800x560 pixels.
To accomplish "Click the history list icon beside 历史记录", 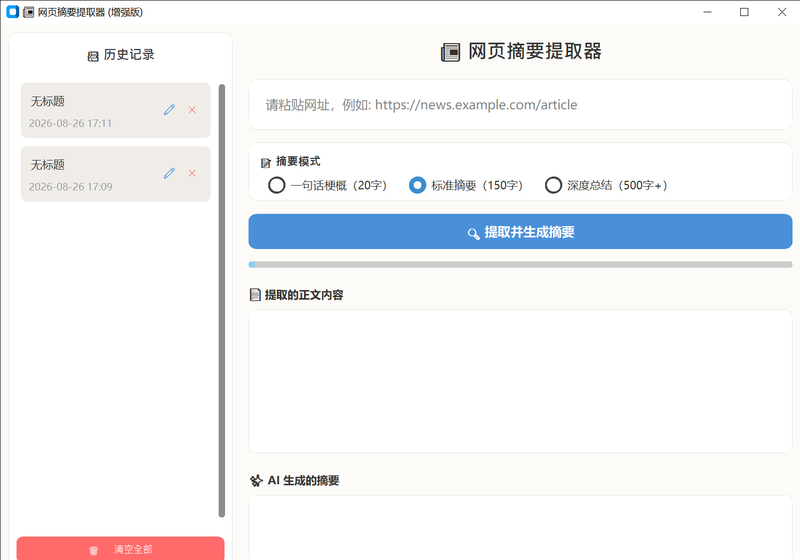I will tap(93, 56).
